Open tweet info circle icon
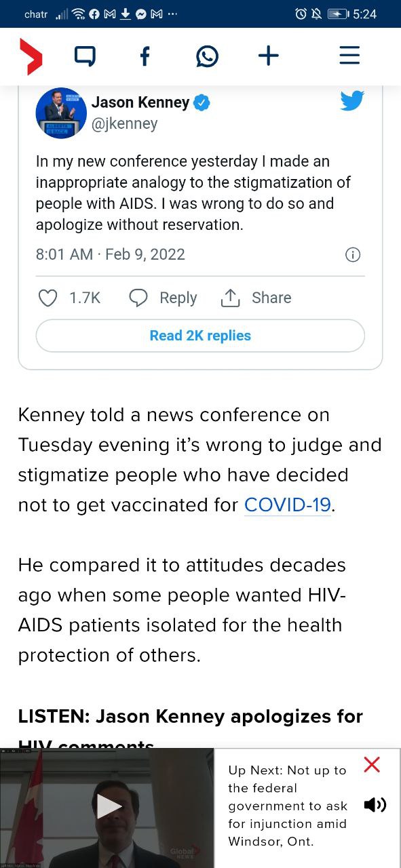The width and height of the screenshot is (401, 868). click(x=353, y=255)
